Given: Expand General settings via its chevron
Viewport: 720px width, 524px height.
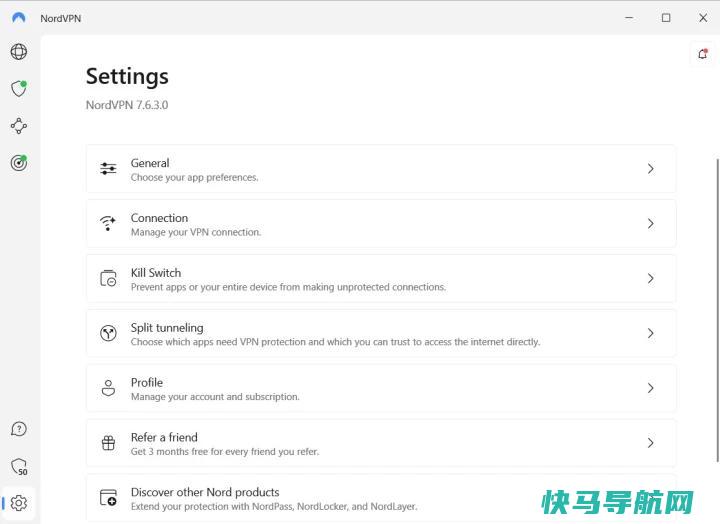Looking at the screenshot, I should 651,169.
